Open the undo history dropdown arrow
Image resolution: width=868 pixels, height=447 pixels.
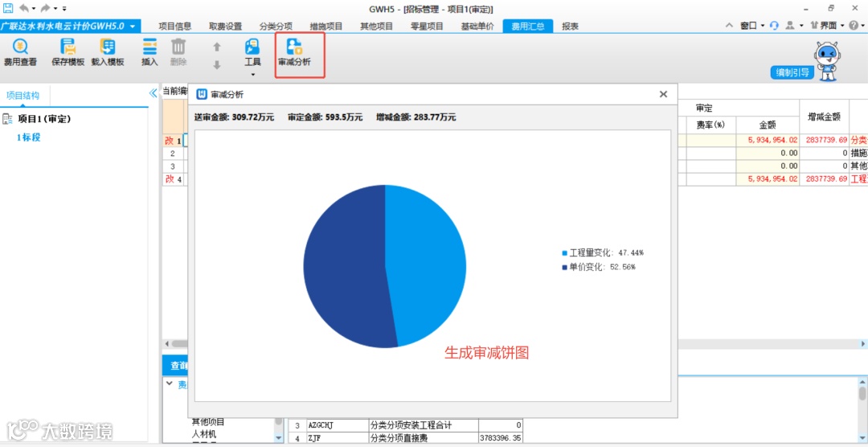point(33,9)
